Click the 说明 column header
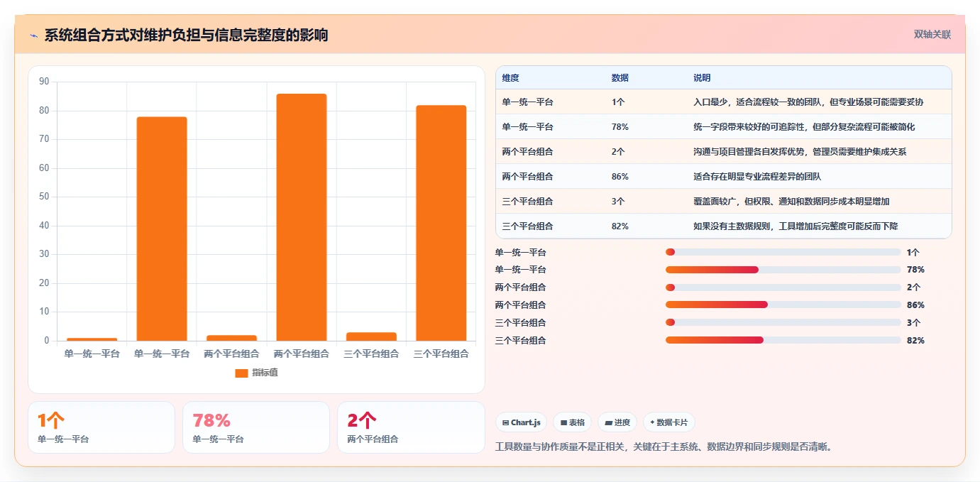Image resolution: width=980 pixels, height=482 pixels. [x=702, y=78]
